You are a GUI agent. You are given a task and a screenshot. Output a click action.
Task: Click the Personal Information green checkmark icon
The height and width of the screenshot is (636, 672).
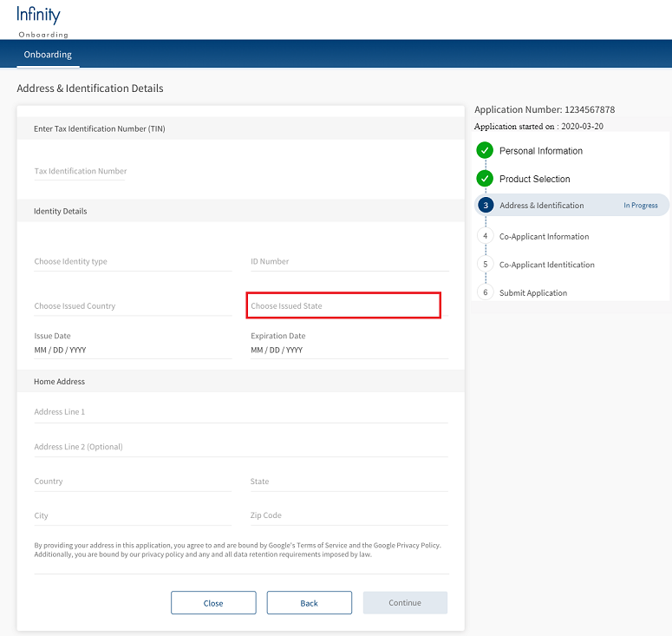[x=485, y=151]
